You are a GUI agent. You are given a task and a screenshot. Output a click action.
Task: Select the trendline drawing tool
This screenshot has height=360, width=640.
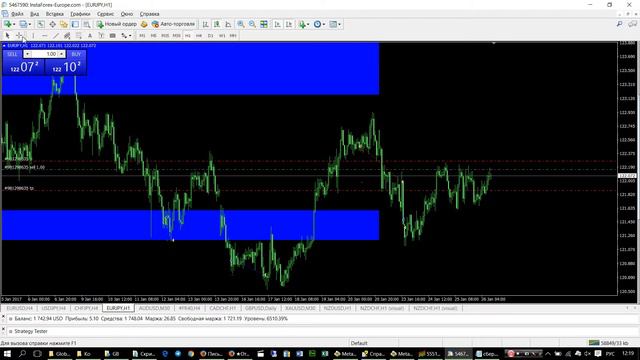pos(56,36)
